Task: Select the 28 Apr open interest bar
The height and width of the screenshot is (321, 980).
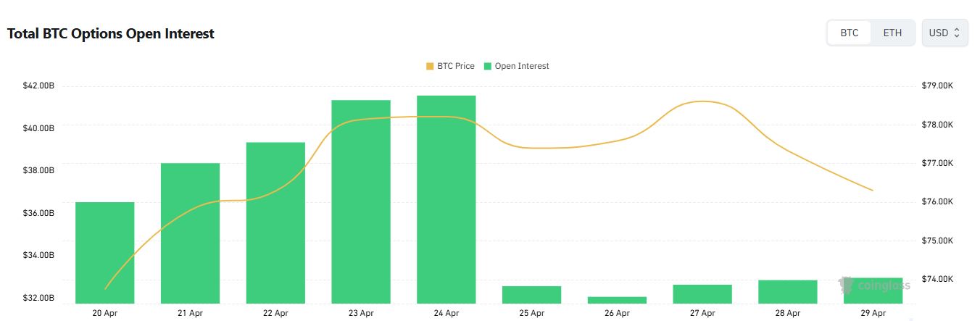Action: click(x=788, y=291)
